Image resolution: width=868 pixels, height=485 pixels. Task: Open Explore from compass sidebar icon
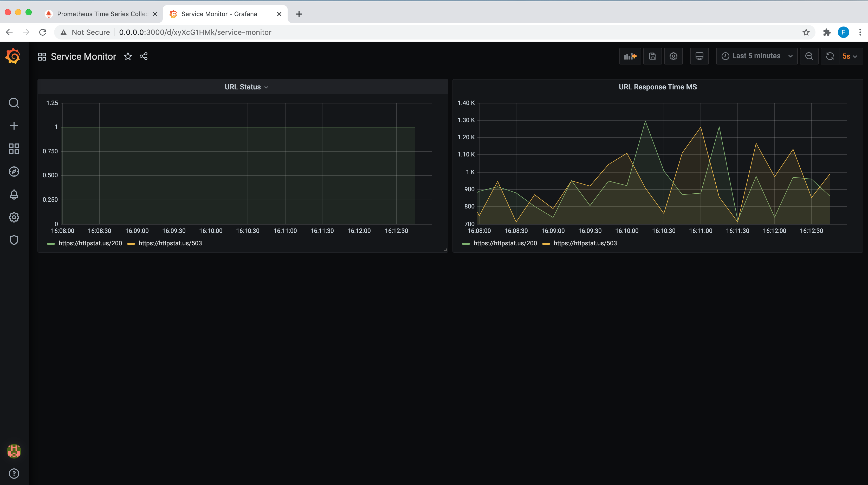(x=14, y=172)
